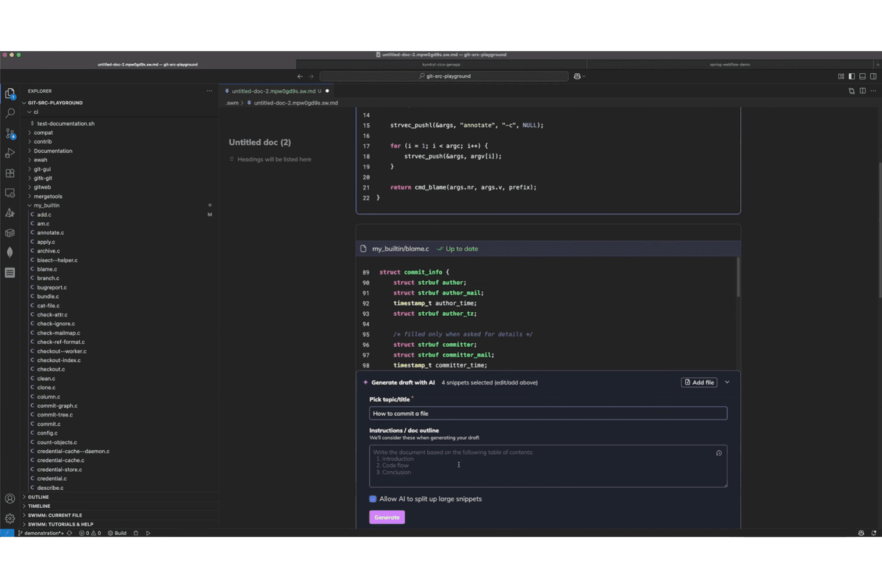Click the run triangle in the status bar
The width and height of the screenshot is (882, 588).
point(148,533)
